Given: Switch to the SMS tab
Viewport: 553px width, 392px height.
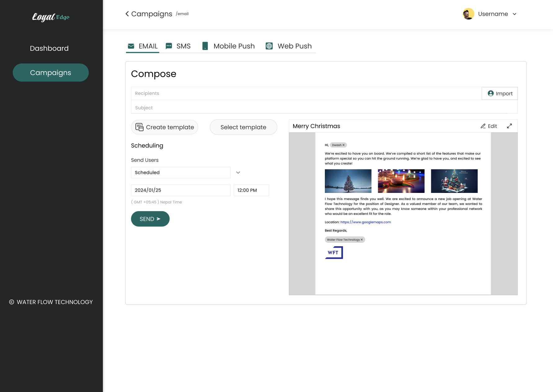Looking at the screenshot, I should point(178,46).
